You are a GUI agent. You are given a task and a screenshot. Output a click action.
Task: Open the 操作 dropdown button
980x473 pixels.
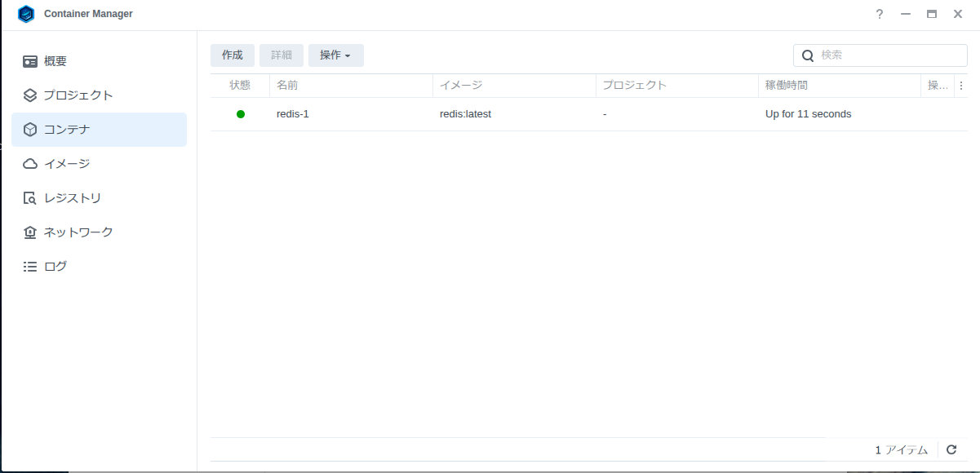point(336,55)
